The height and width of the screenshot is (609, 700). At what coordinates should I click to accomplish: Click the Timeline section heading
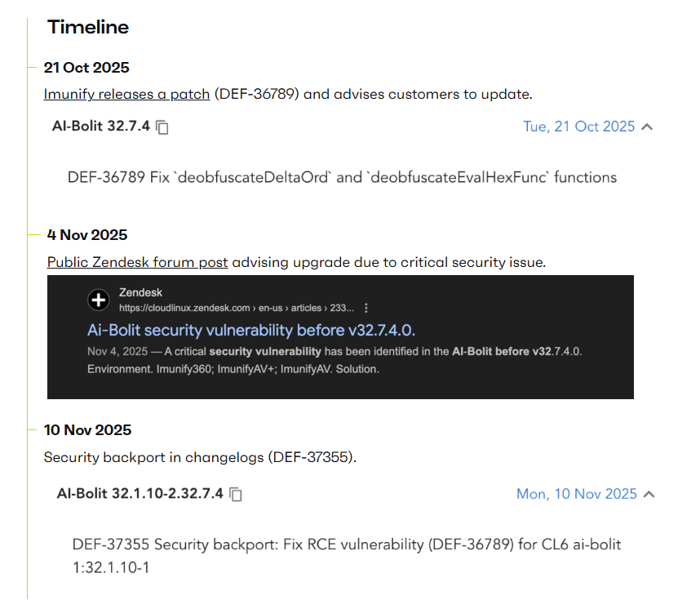88,27
